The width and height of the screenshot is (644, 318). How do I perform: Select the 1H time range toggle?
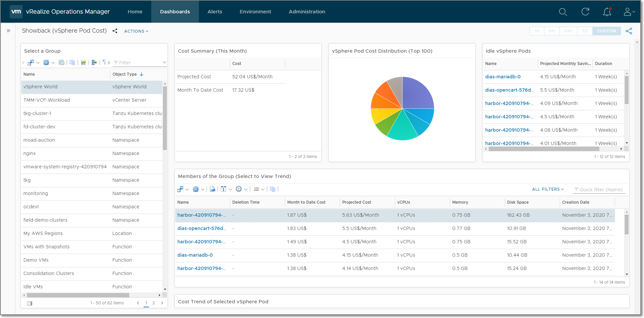pos(537,31)
